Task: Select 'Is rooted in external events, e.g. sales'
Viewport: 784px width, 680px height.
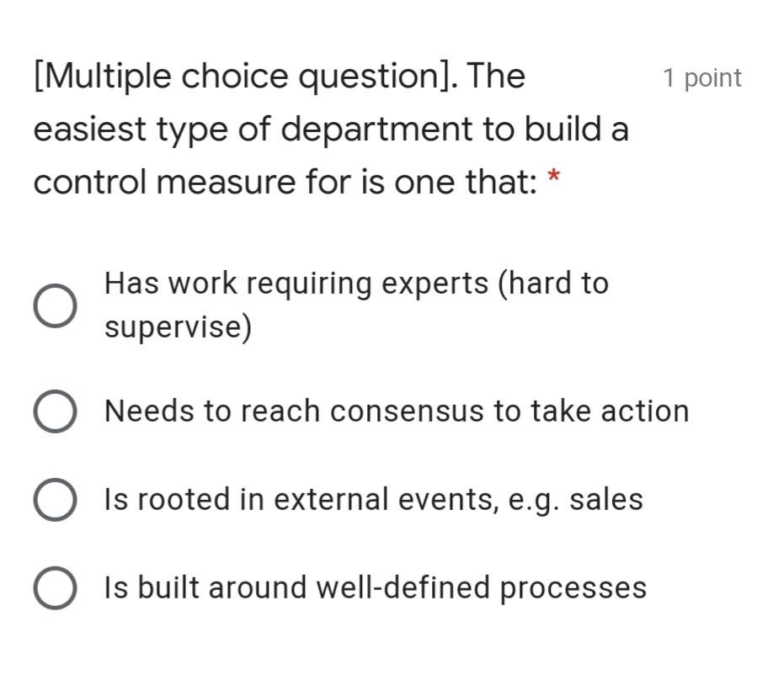Action: (x=373, y=498)
